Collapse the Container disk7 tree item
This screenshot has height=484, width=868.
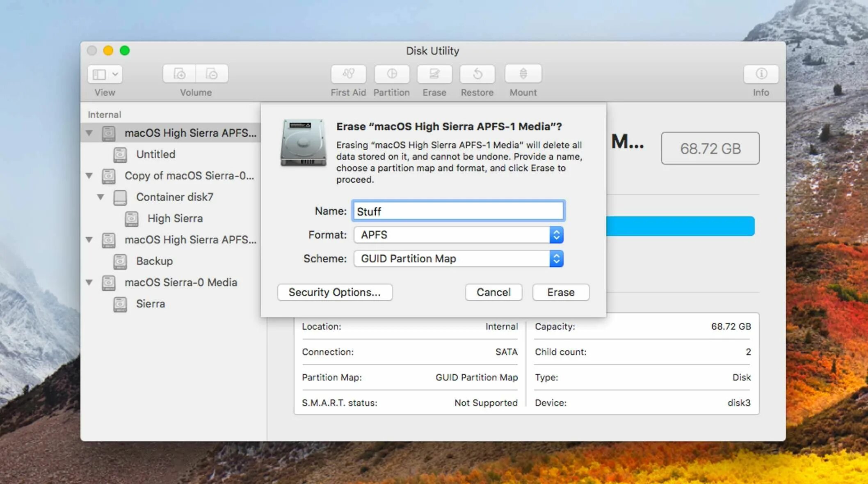[101, 197]
